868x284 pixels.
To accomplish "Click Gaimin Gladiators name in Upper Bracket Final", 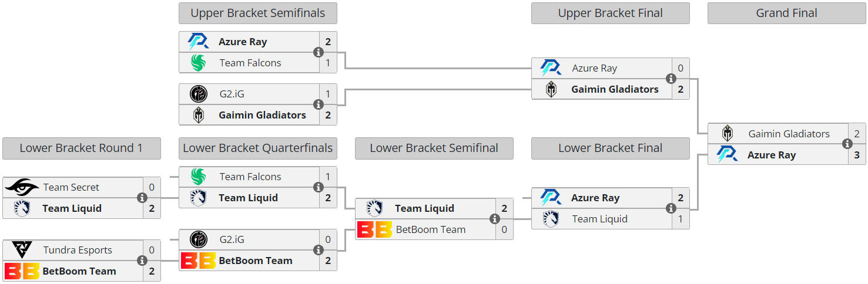I will 615,89.
